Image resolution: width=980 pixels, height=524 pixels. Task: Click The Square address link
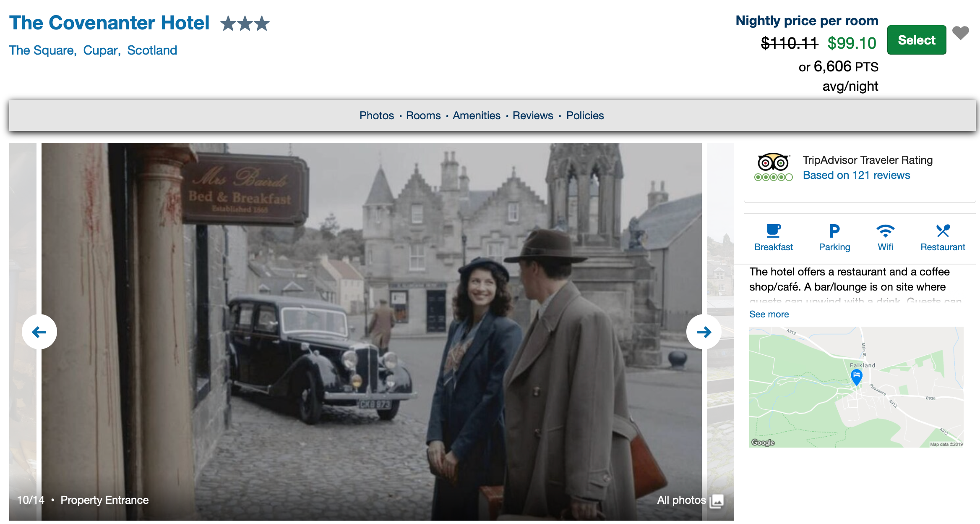pos(43,50)
